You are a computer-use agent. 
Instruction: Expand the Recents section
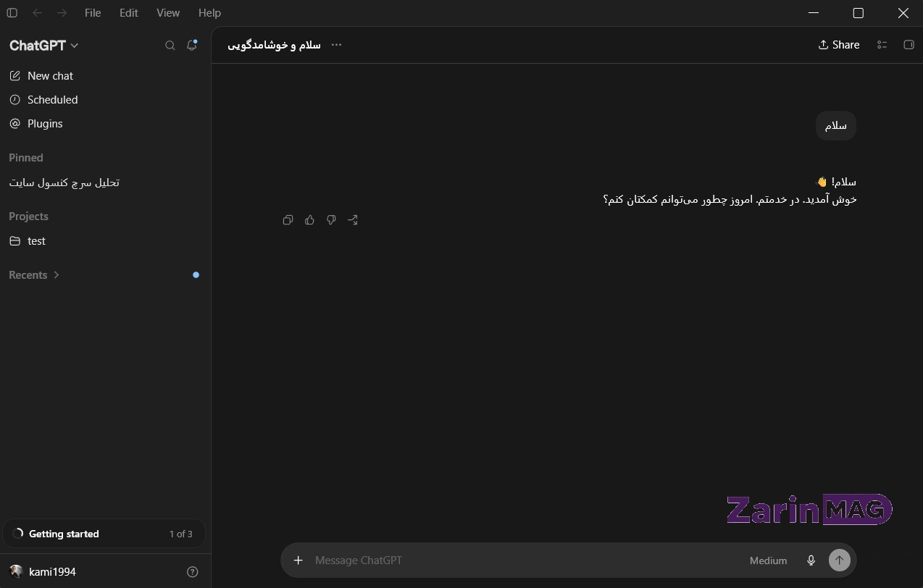[x=34, y=274]
